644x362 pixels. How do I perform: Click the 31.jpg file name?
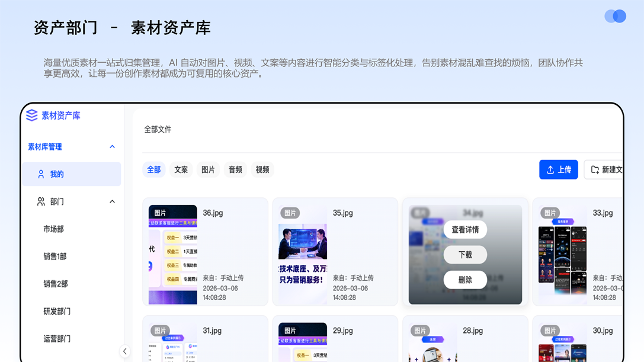(x=212, y=331)
